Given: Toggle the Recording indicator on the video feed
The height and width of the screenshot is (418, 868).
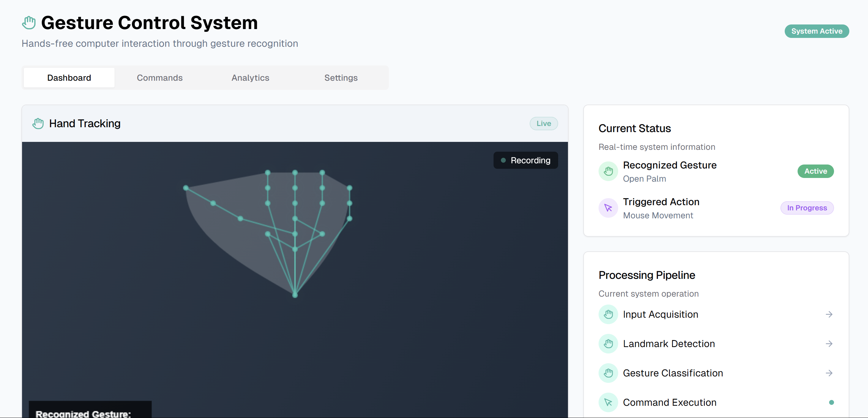Looking at the screenshot, I should tap(525, 160).
